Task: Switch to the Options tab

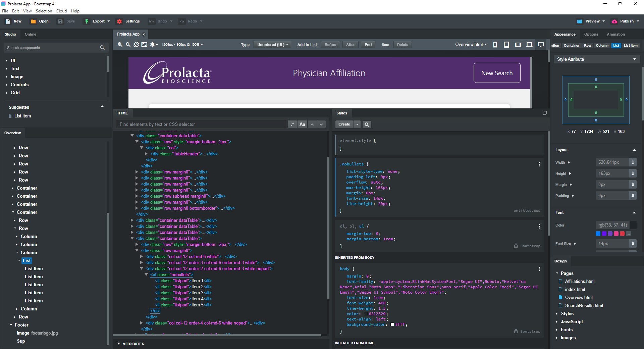Action: 591,34
